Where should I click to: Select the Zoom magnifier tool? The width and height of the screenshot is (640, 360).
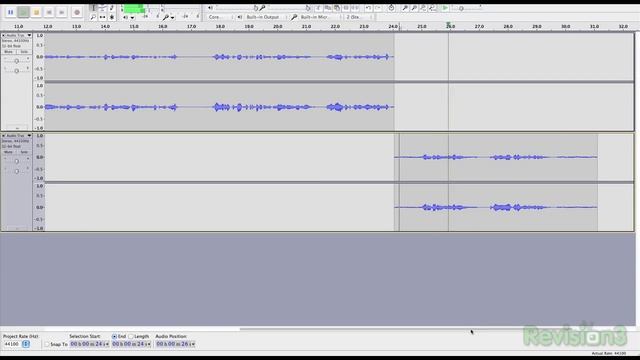coord(93,17)
